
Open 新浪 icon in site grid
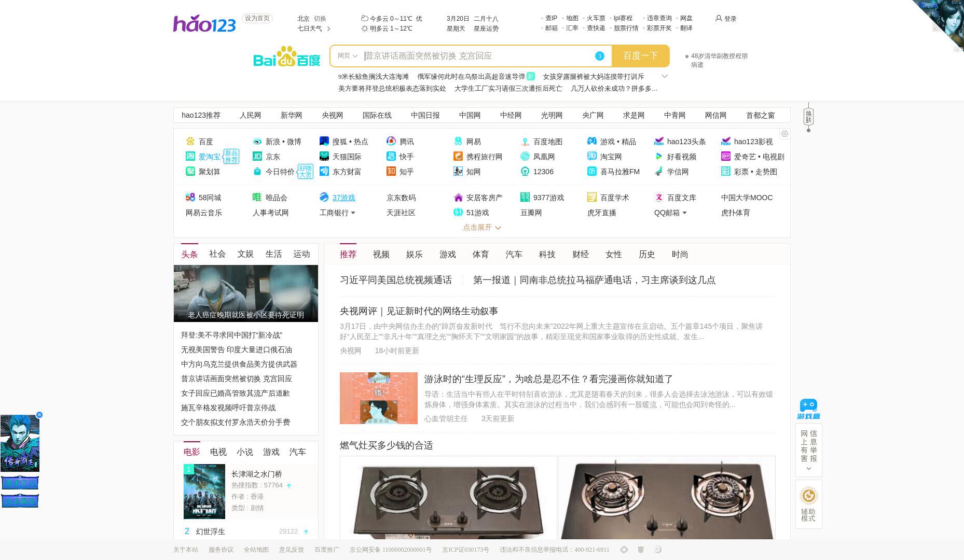[257, 142]
